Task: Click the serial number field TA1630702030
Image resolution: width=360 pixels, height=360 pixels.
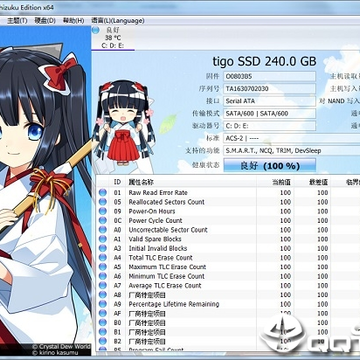Action: [x=269, y=89]
